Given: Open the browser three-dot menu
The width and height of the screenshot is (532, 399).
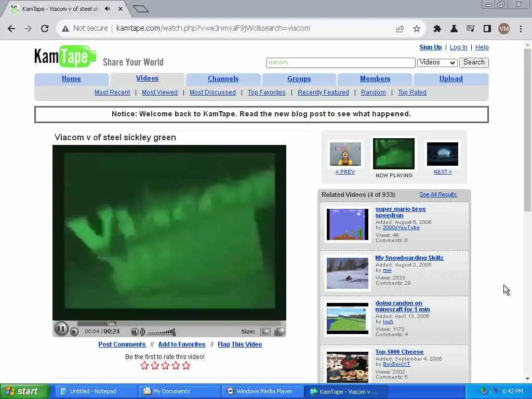Looking at the screenshot, I should point(521,29).
